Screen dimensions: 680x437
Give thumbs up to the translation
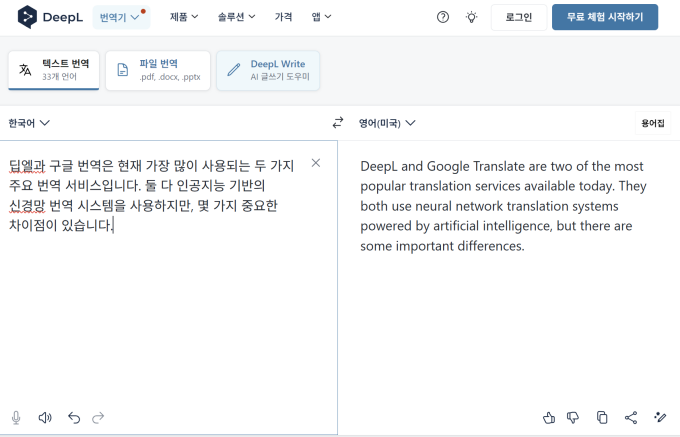(549, 417)
